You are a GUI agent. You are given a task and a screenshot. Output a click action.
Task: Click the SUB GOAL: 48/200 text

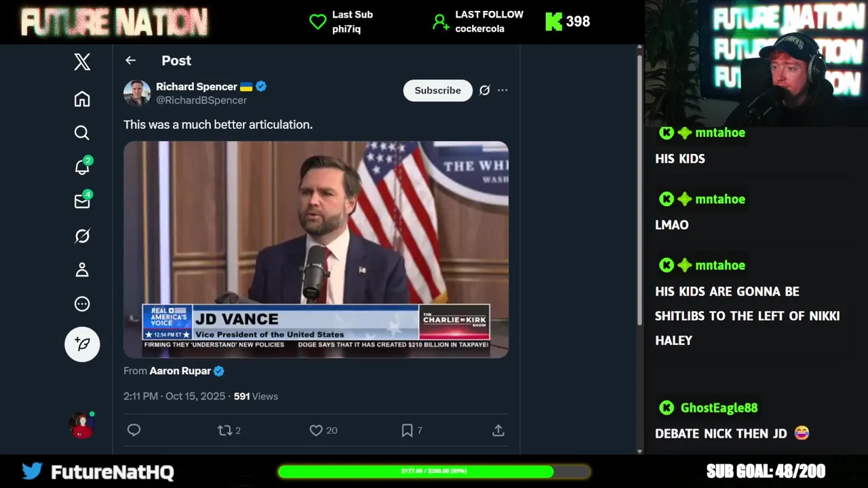(x=766, y=471)
